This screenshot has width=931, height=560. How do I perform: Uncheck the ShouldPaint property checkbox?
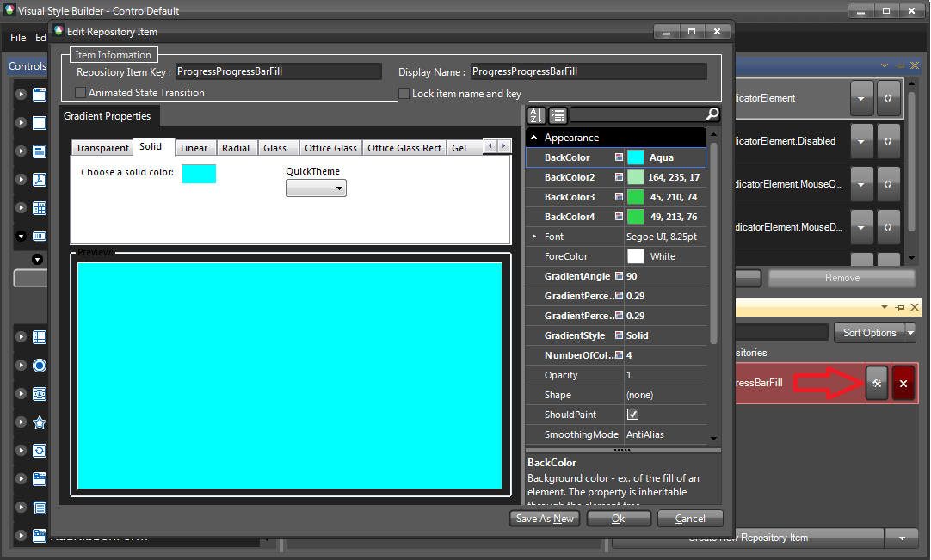[x=632, y=414]
